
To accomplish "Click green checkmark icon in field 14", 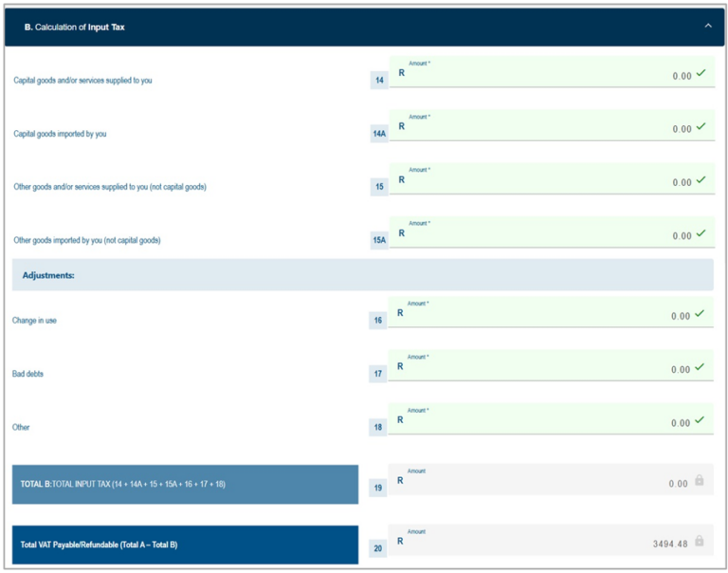I will tap(701, 73).
